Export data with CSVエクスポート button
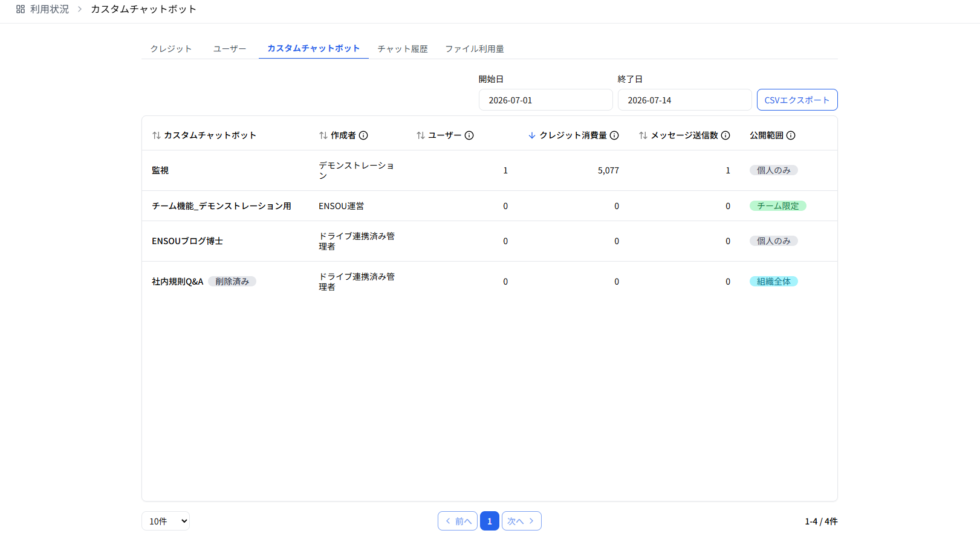 (797, 100)
